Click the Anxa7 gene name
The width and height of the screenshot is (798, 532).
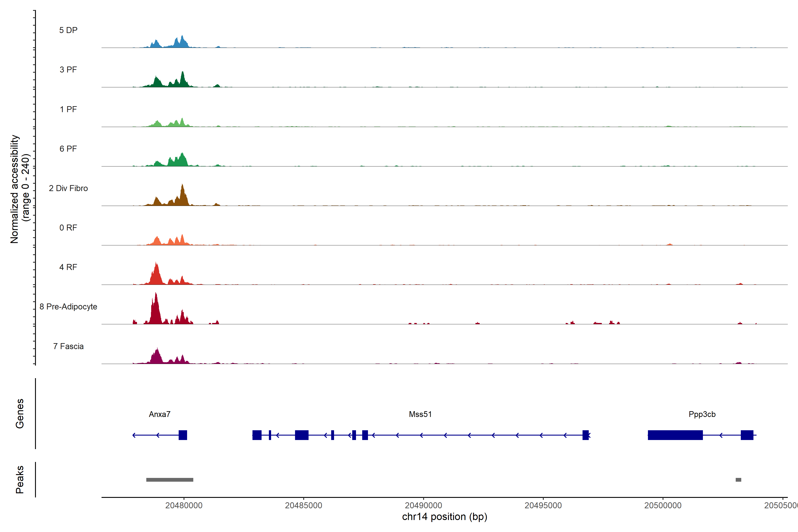coord(159,414)
